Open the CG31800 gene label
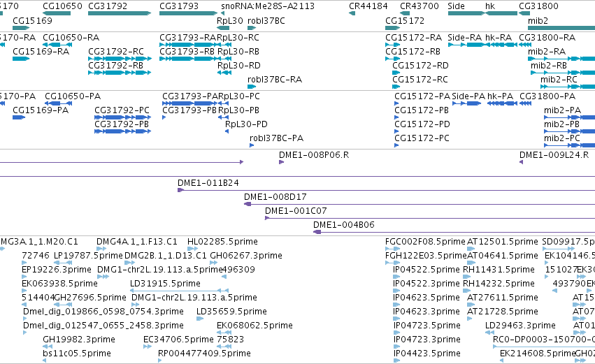Screen dimensions: 595x364 click(x=538, y=6)
